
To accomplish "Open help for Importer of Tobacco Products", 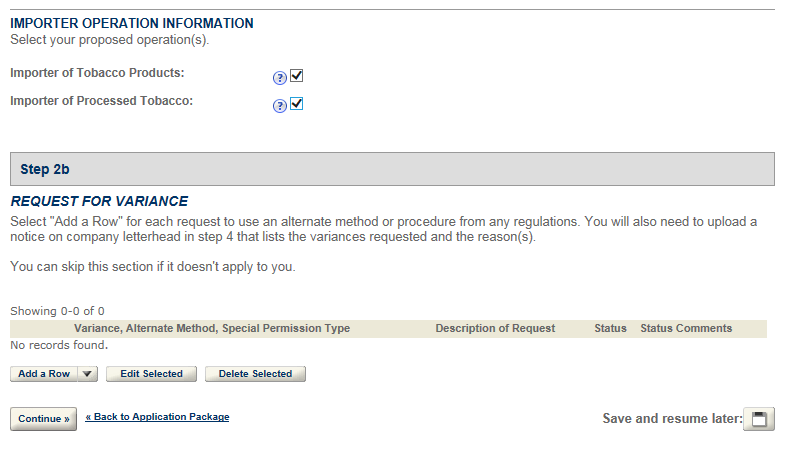I will 280,77.
